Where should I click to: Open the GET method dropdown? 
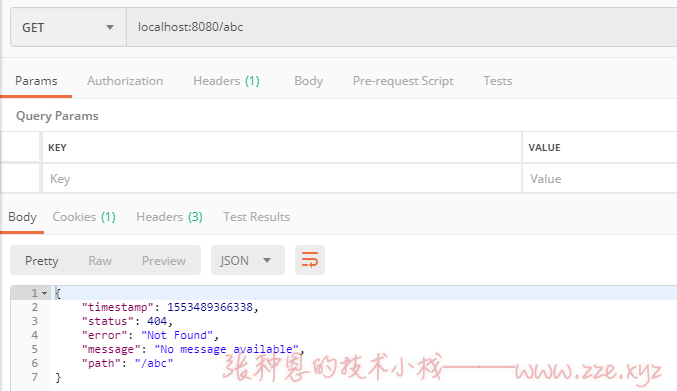click(68, 27)
